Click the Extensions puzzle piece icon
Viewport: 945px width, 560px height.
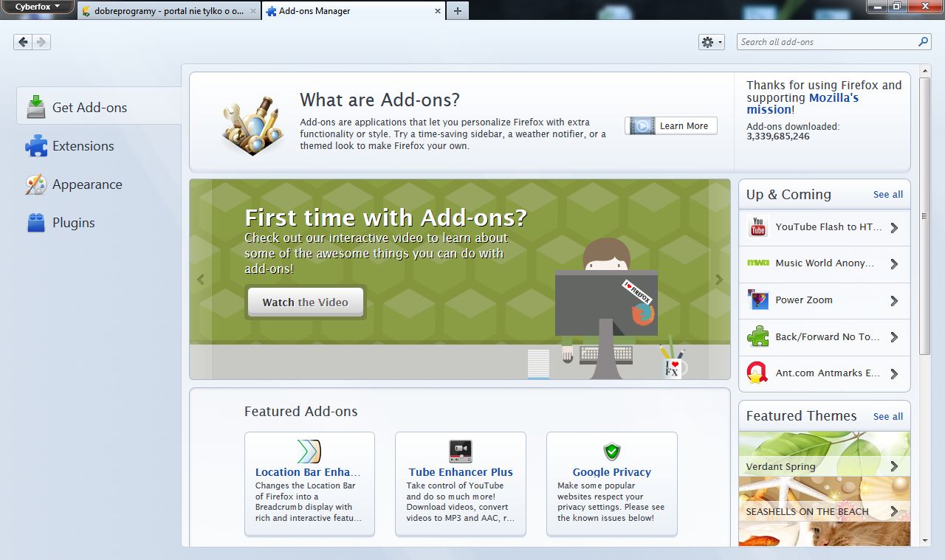click(36, 146)
